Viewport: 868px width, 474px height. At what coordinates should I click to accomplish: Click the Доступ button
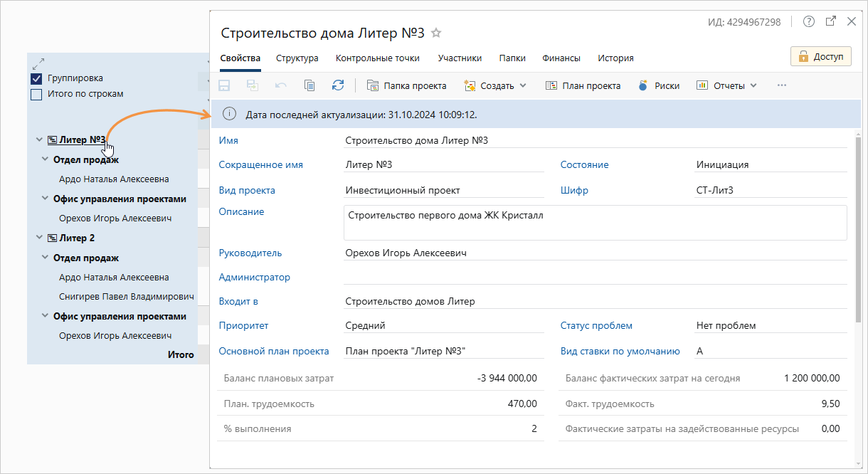click(821, 56)
